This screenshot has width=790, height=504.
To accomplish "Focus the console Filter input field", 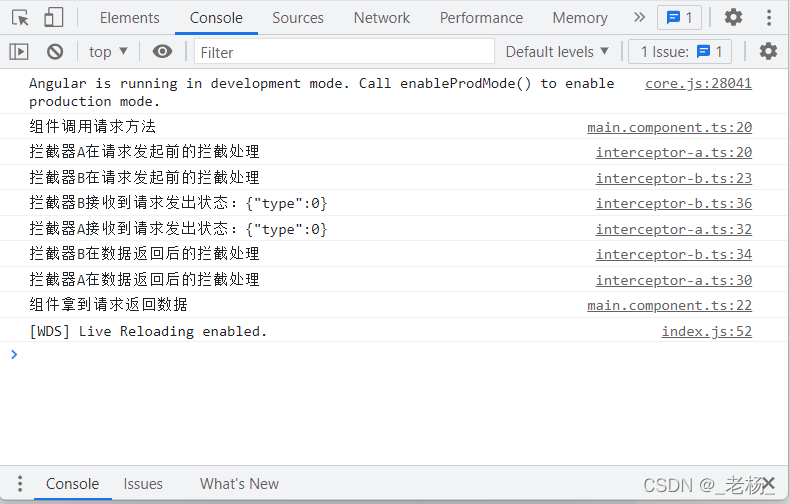I will coord(344,51).
